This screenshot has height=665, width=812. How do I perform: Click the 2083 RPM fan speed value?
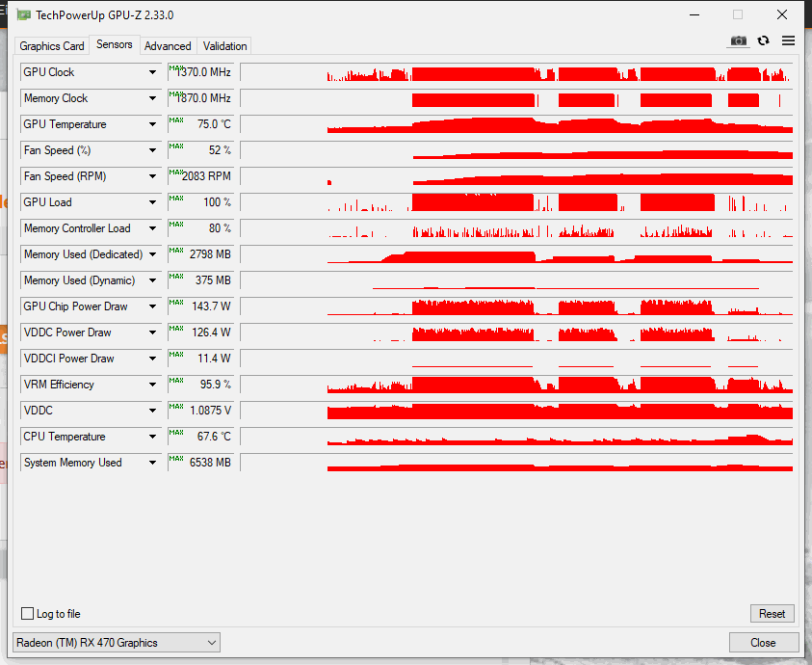tap(200, 176)
